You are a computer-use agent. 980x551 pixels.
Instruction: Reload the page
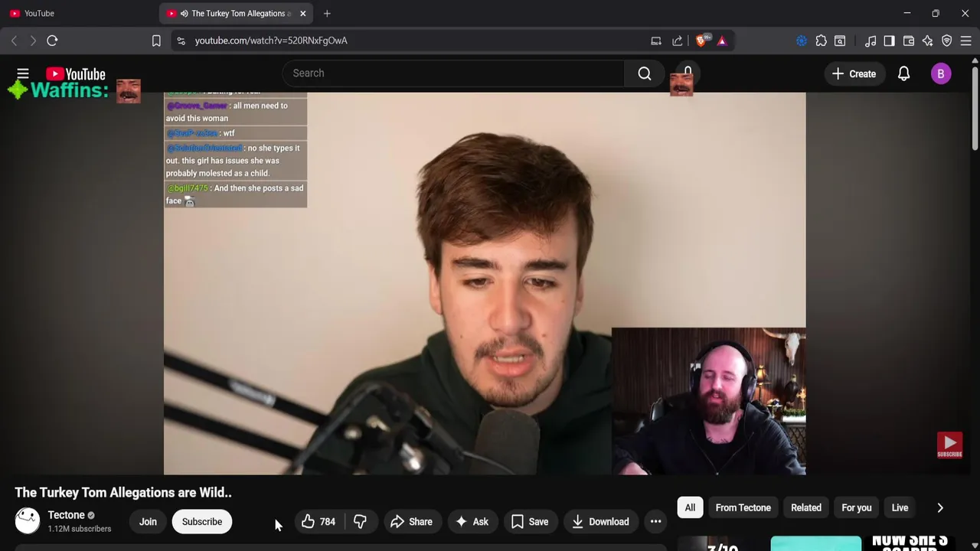point(52,41)
